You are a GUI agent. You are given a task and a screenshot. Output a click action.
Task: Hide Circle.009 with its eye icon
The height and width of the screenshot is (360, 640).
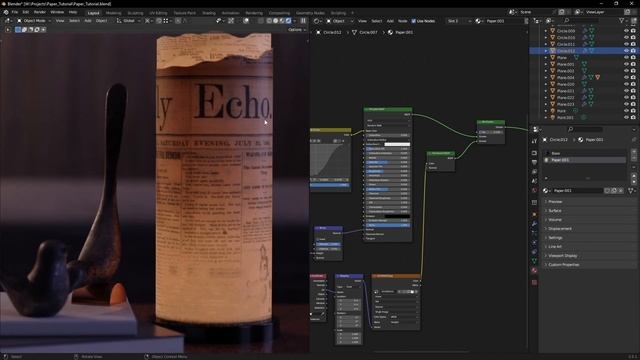click(x=626, y=31)
